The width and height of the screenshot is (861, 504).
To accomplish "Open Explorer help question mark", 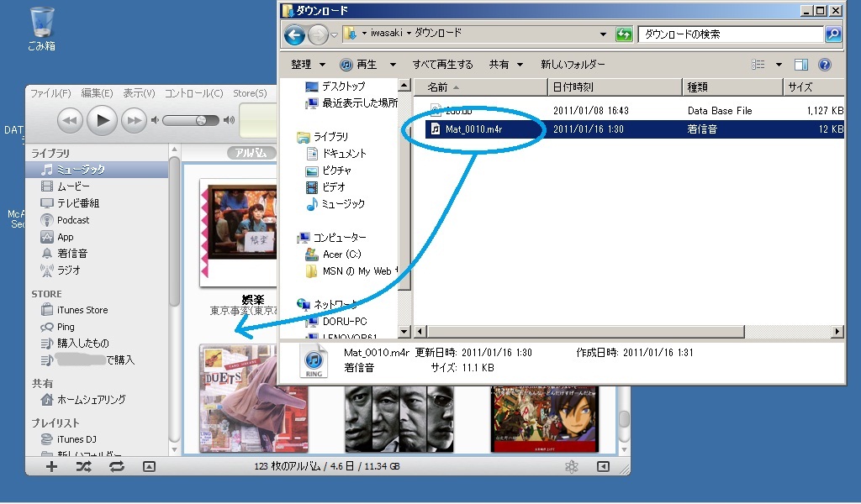I will (824, 65).
